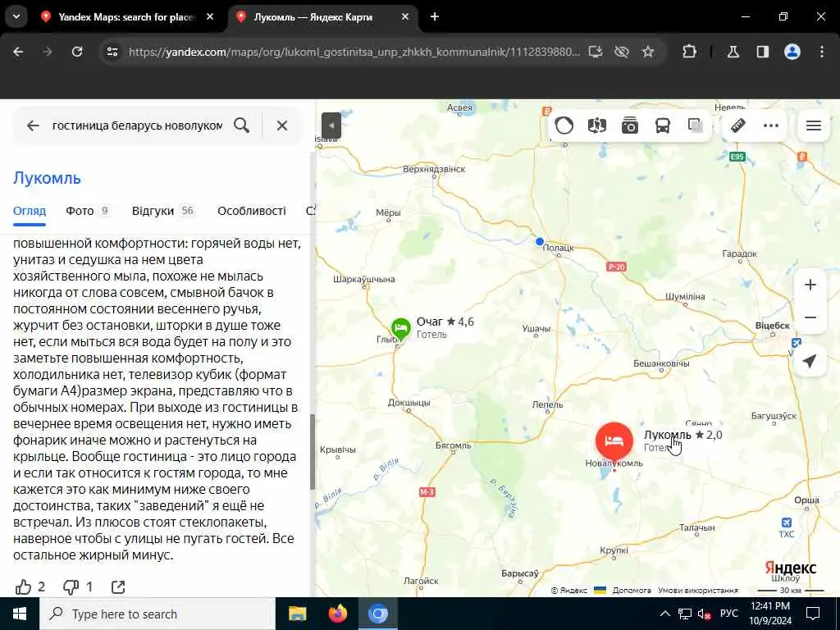Image resolution: width=840 pixels, height=630 pixels.
Task: Go back in browser history
Action: coord(18,52)
